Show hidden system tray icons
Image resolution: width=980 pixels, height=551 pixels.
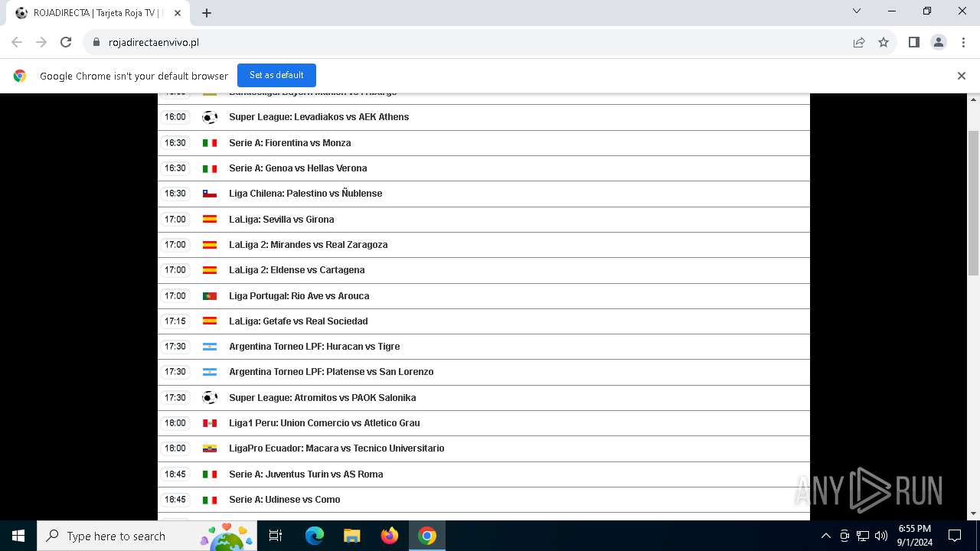click(826, 536)
